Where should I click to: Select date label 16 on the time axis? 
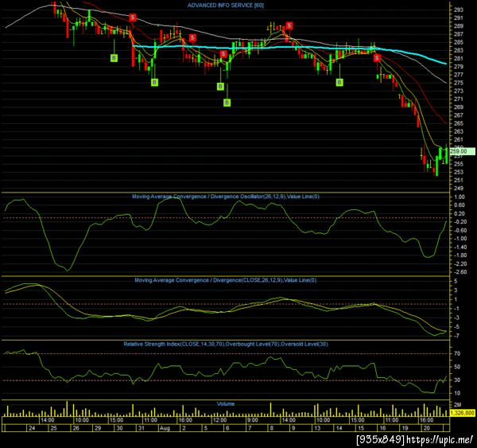[382, 428]
